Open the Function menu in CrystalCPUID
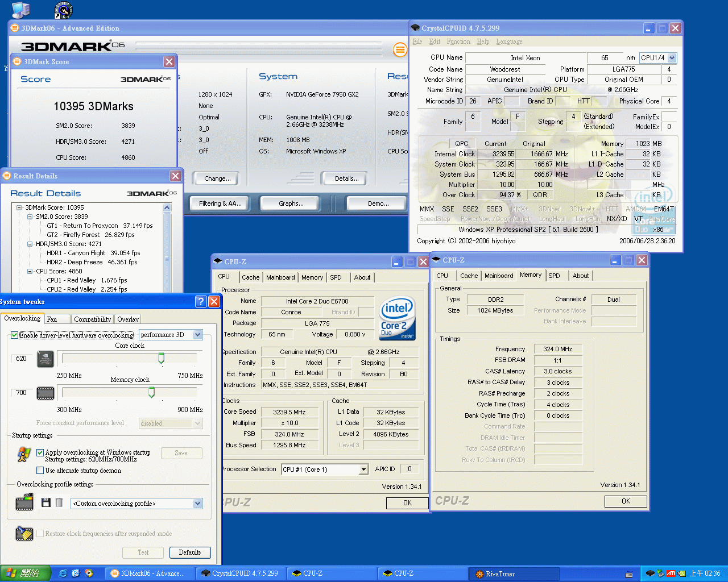 (458, 41)
